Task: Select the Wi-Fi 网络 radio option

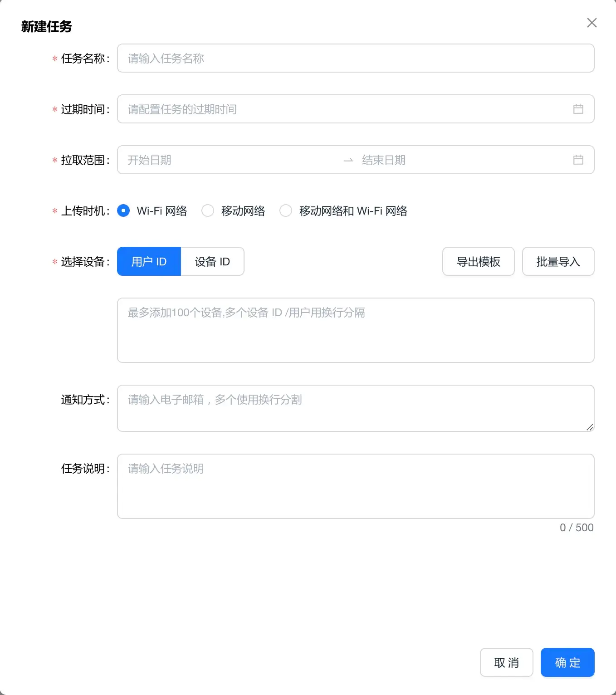Action: click(123, 211)
